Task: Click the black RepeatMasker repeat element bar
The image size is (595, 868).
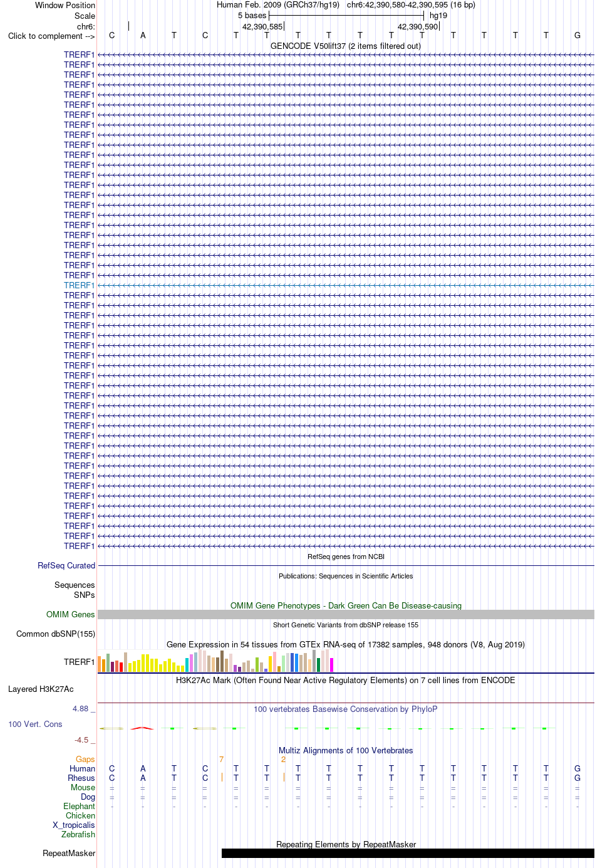Action: click(x=408, y=853)
